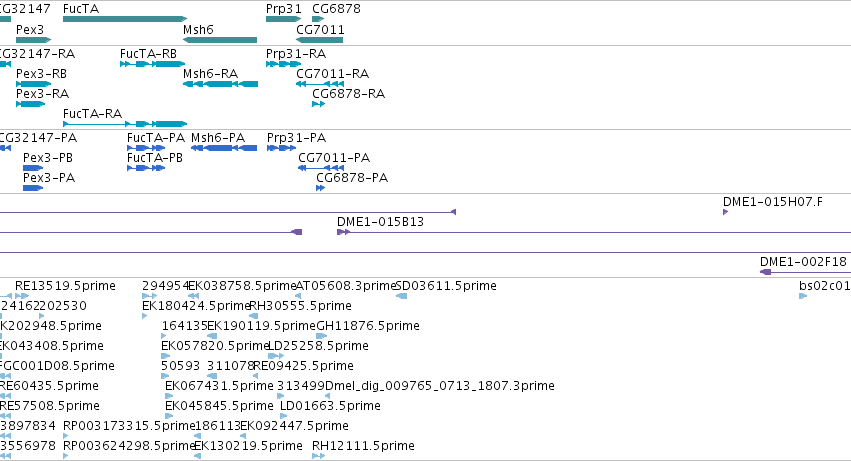Click the Prp31 gene arrow glyph
This screenshot has height=461, width=851.
coord(283,19)
